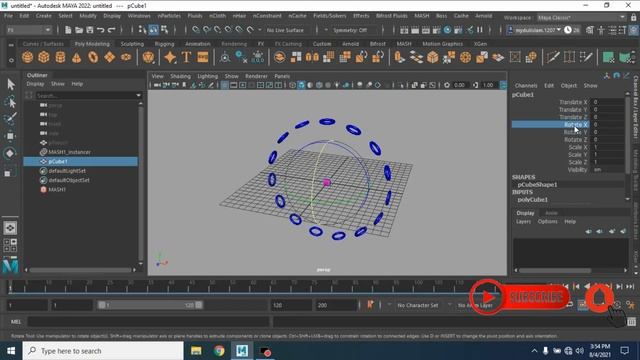
Task: Create a polygon plane from the shelf
Action: (109, 57)
